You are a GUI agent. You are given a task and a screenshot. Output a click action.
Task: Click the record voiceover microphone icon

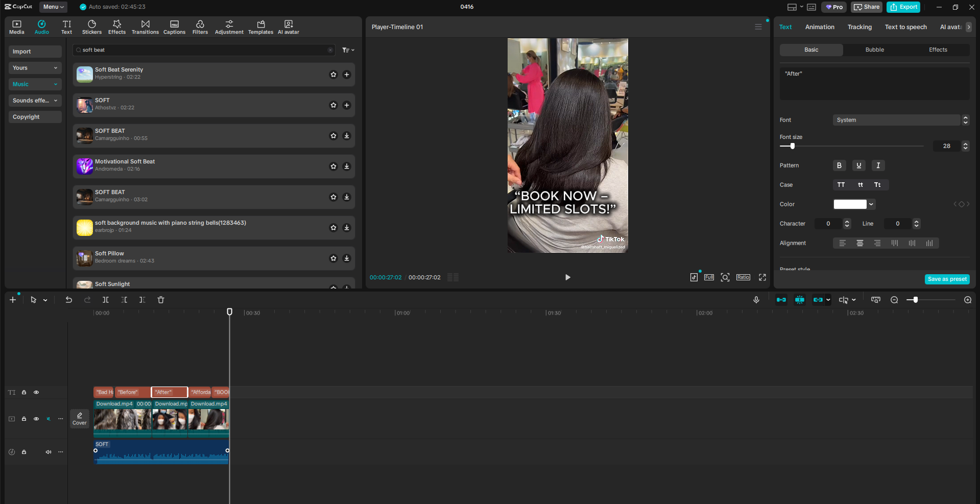click(756, 300)
